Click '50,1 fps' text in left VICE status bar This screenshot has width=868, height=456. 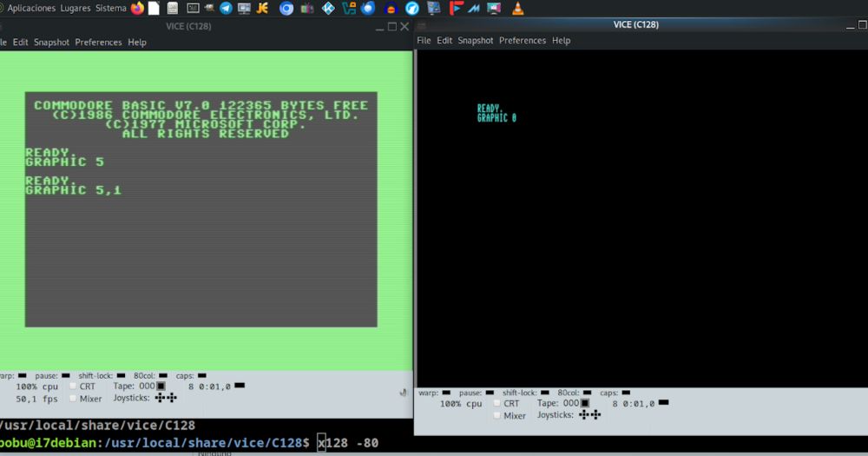tap(36, 399)
